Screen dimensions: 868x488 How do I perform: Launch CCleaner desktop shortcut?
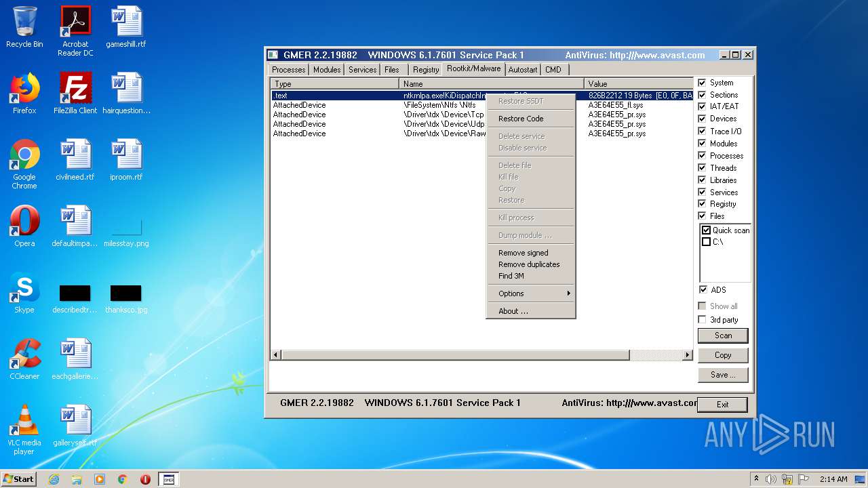24,359
